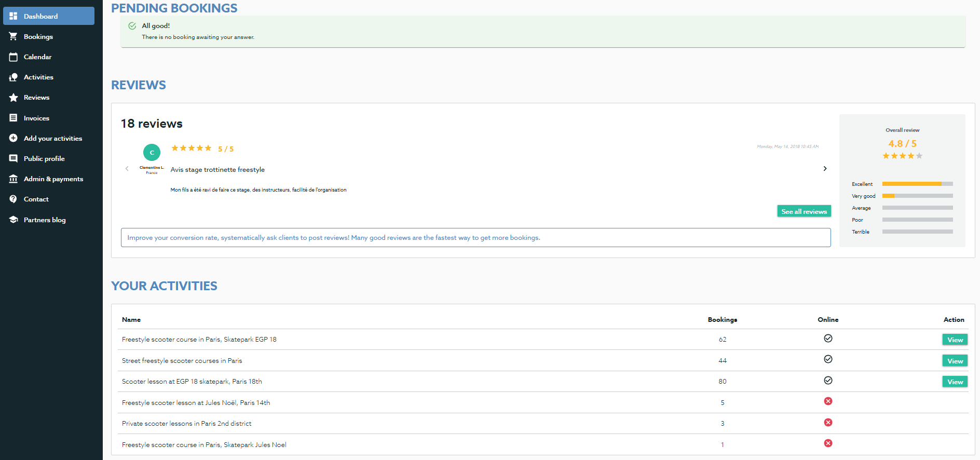This screenshot has width=980, height=460.
Task: Click the Very good rating bar
Action: click(x=917, y=196)
